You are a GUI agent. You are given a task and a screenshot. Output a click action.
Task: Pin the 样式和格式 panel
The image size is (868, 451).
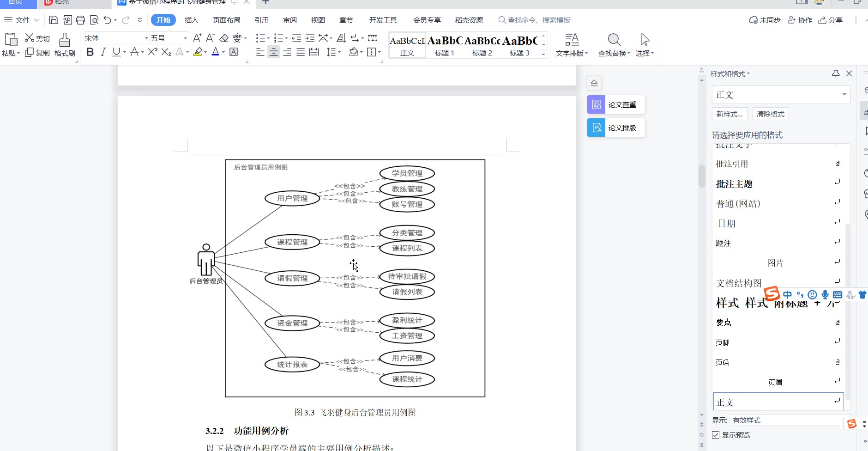(836, 73)
